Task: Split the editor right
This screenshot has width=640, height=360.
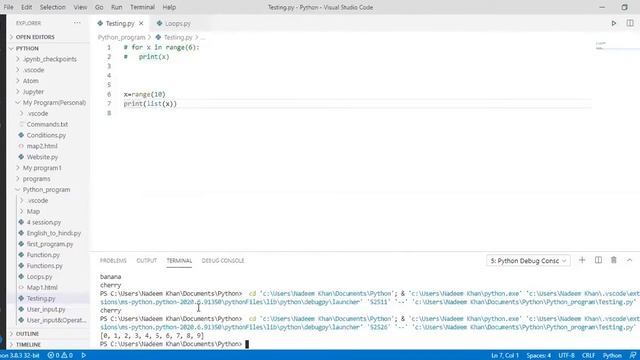Action: (x=630, y=23)
